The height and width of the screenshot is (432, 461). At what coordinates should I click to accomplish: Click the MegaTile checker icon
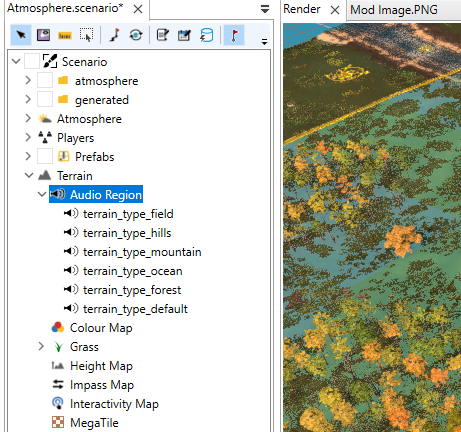click(58, 422)
